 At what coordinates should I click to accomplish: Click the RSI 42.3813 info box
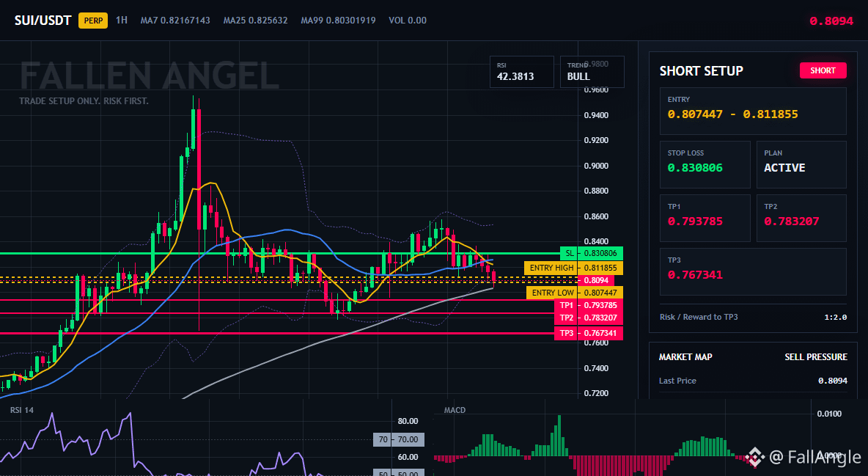[521, 71]
